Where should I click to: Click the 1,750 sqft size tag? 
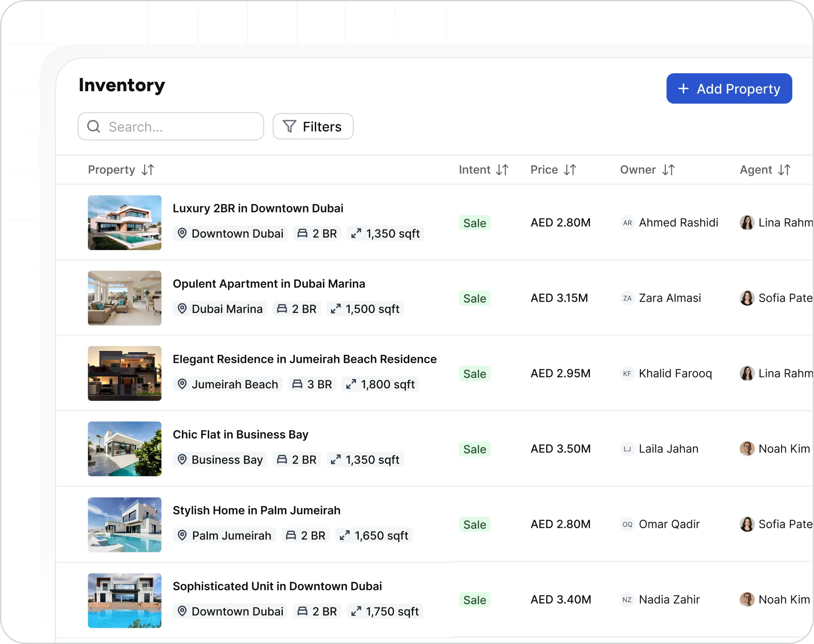tap(385, 611)
